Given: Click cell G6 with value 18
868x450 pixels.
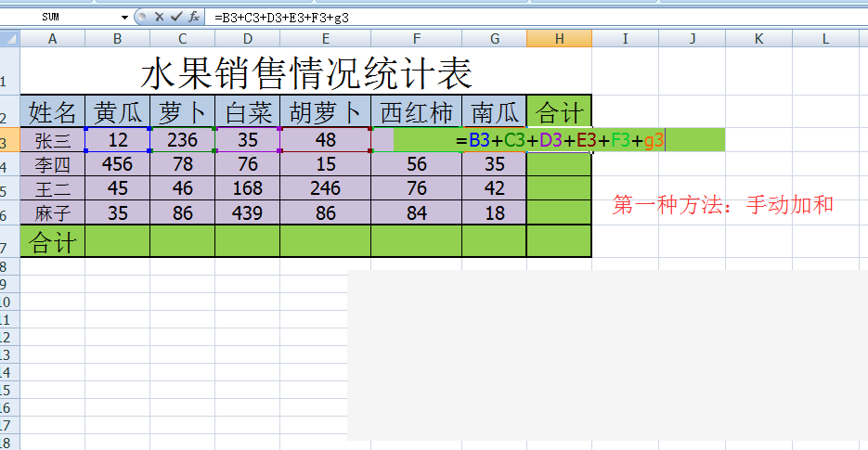Looking at the screenshot, I should coord(494,212).
